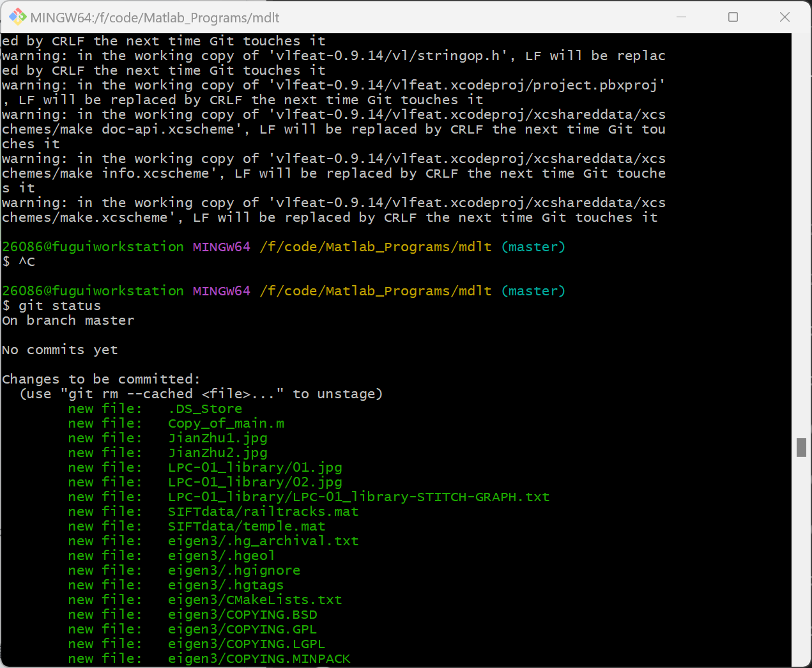
Task: Click the 'LPC-01_library/02.jpg' entry
Action: pyautogui.click(x=255, y=482)
